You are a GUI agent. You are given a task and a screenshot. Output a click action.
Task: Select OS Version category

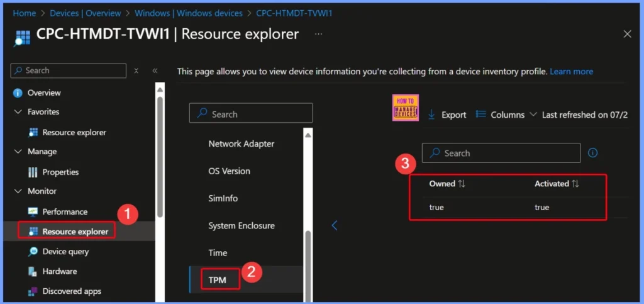(x=229, y=171)
